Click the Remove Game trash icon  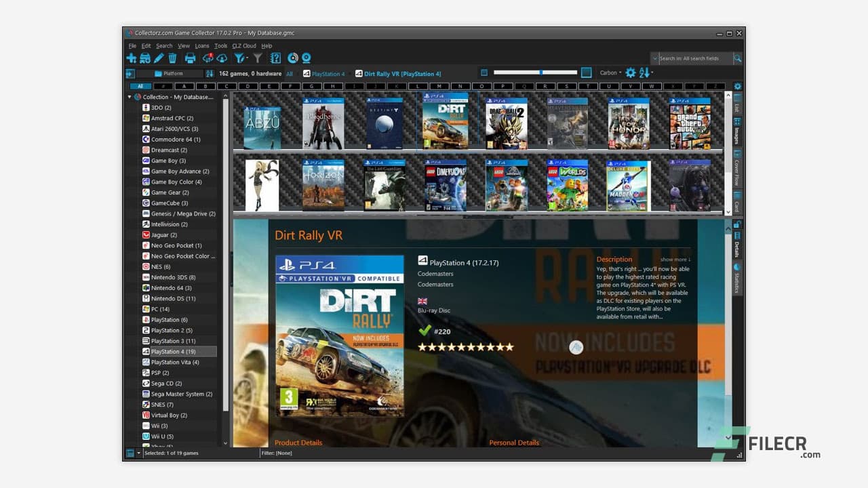[173, 58]
